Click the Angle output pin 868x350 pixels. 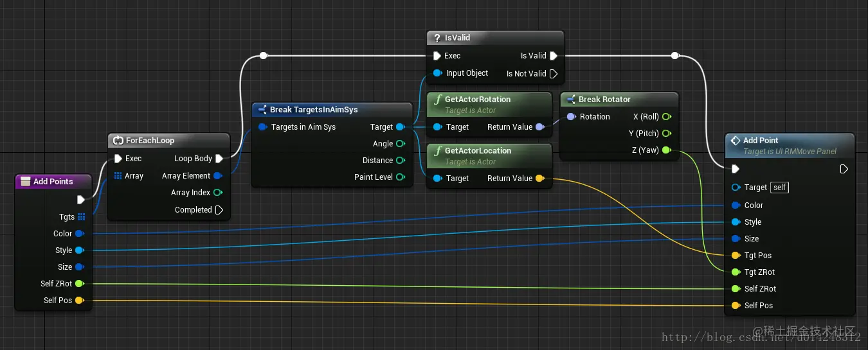401,144
